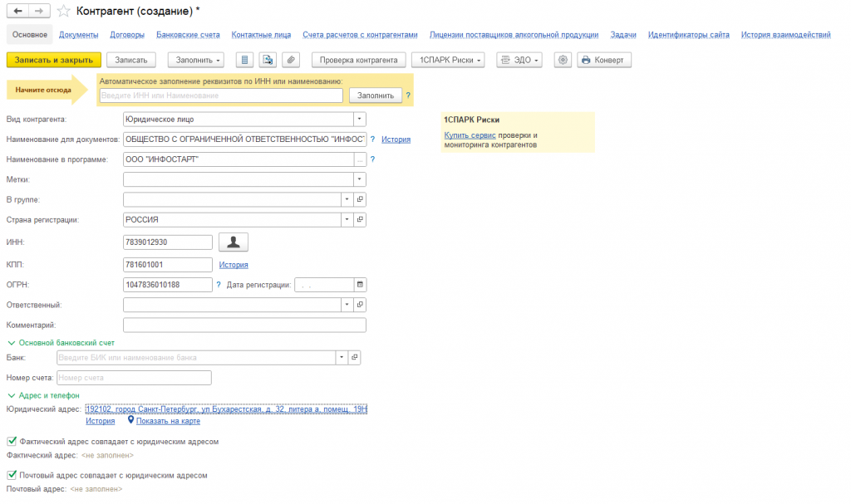Click into Наименование для документов field
Viewport: 851px width, 504px height.
tap(245, 139)
